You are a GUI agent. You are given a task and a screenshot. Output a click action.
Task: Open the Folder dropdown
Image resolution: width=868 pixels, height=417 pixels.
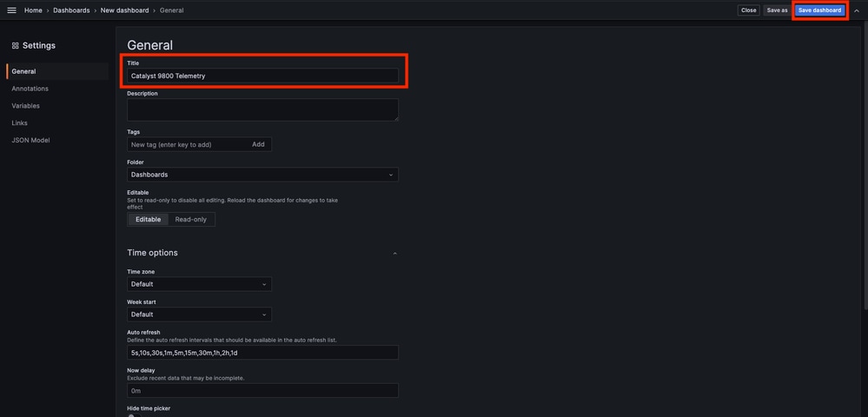click(x=262, y=175)
